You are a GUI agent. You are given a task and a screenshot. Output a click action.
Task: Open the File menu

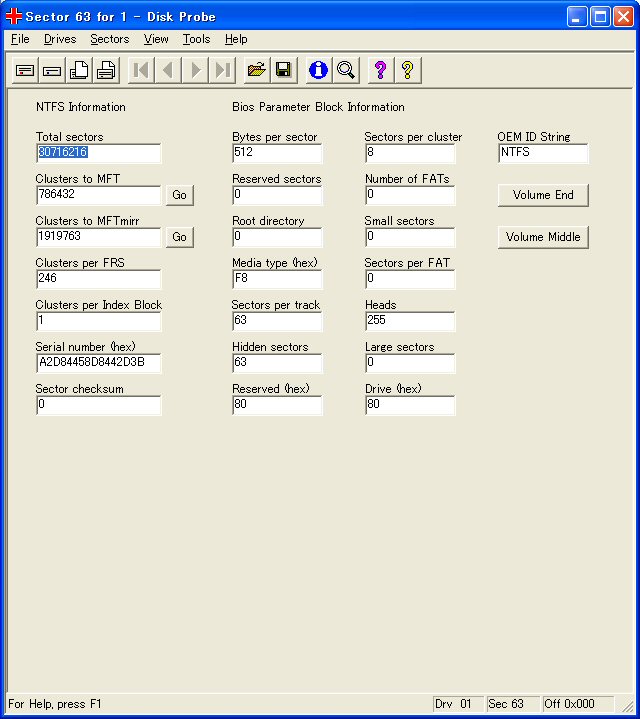tap(20, 39)
